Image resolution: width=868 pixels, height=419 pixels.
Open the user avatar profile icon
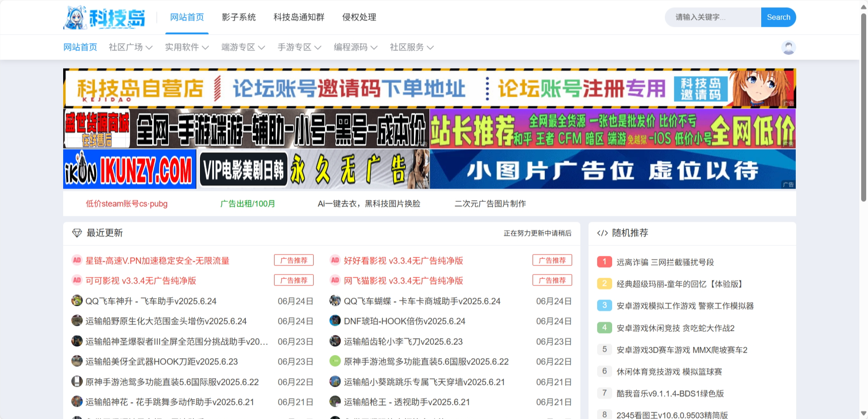point(788,47)
